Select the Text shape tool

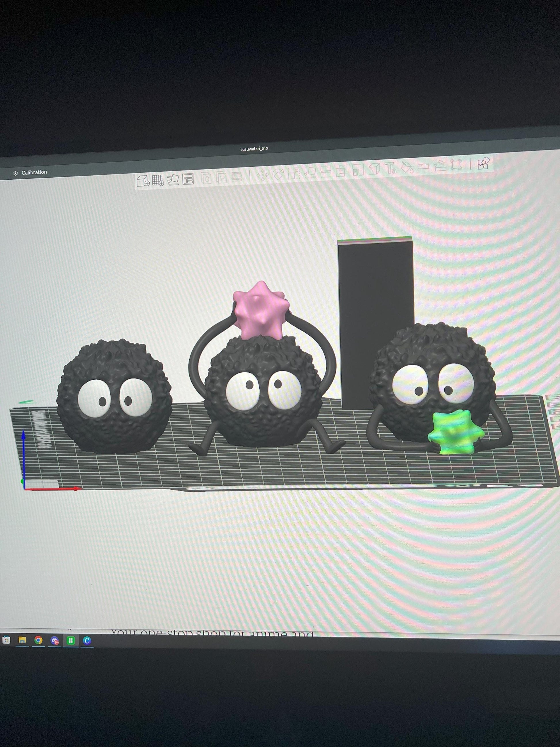[391, 168]
